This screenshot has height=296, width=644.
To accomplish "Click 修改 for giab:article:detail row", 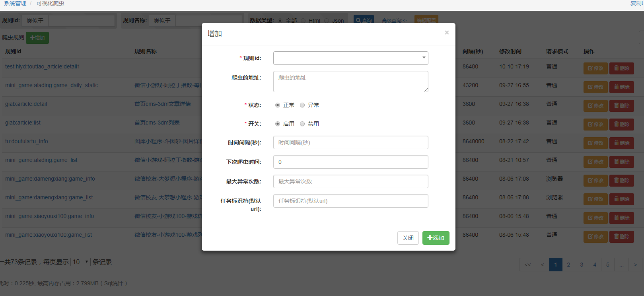I will (x=595, y=106).
